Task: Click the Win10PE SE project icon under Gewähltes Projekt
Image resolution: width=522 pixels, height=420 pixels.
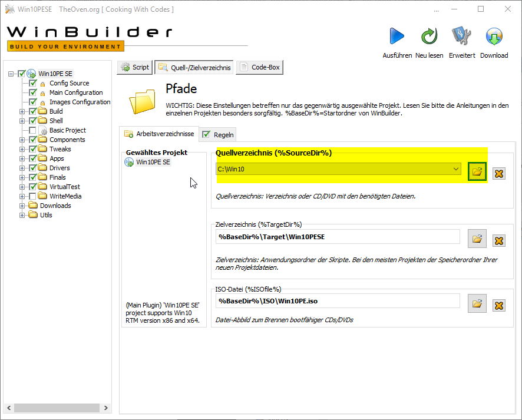Action: (129, 162)
